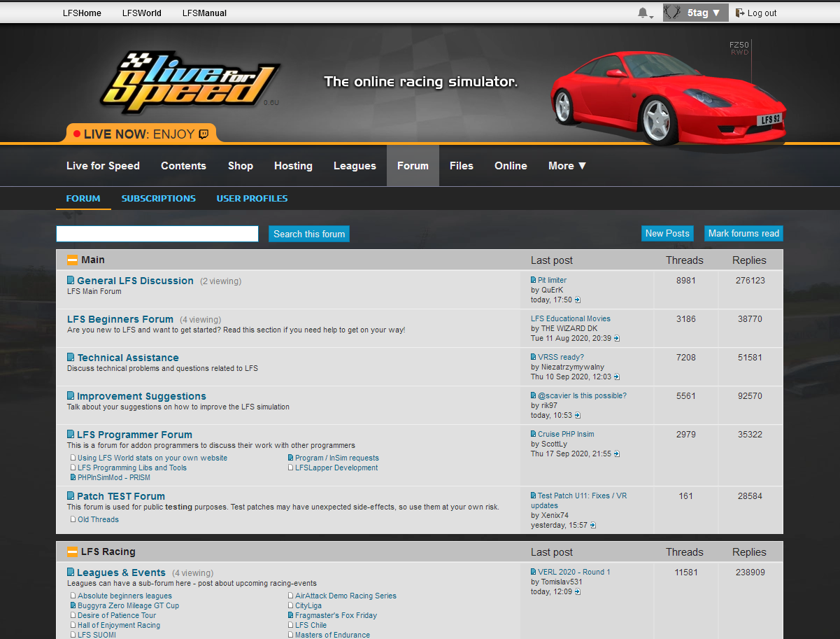Open the CityLiga subforum link
The height and width of the screenshot is (639, 840).
(x=308, y=605)
